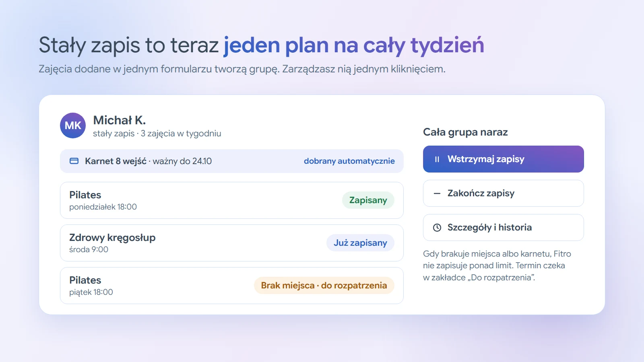Click the minus icon in Zakończ zapisy
This screenshot has height=362, width=644.
437,193
